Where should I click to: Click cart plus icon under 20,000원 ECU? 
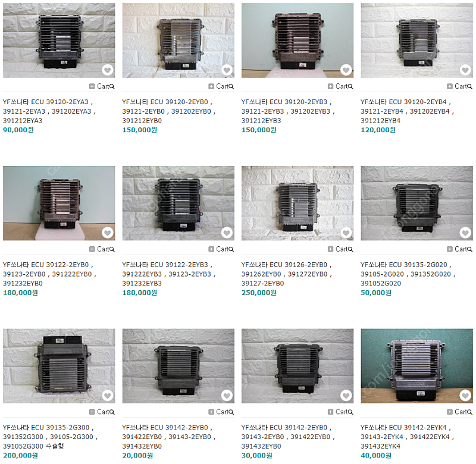tap(211, 412)
